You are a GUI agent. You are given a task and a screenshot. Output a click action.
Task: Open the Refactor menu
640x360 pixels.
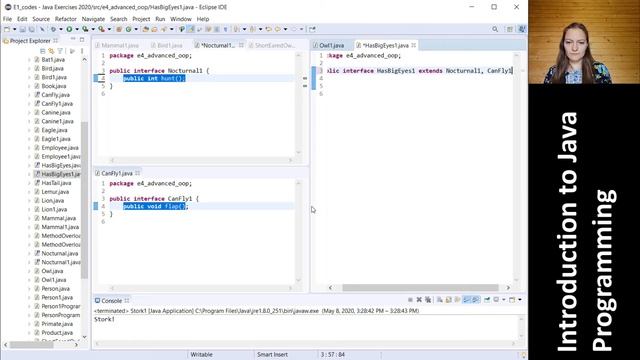[65, 19]
